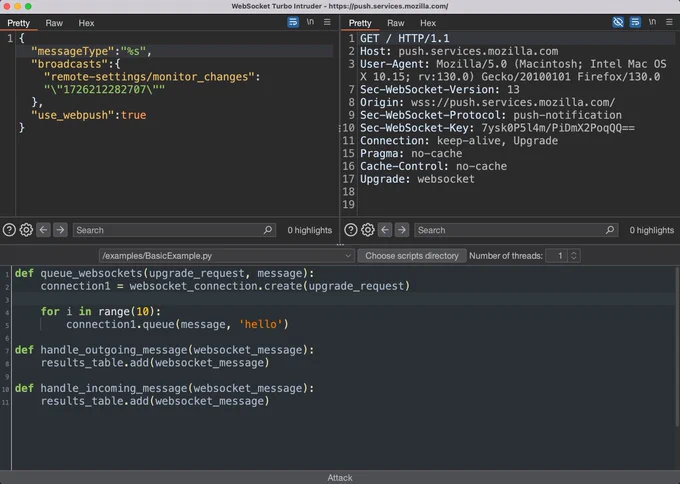Click Choose scripts directory button
The image size is (680, 484).
[x=412, y=256]
